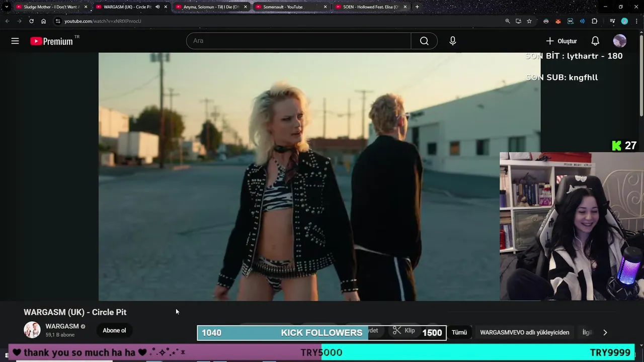Viewport: 644px width, 362px height.
Task: Click the Klip scissors button
Action: 404,330
